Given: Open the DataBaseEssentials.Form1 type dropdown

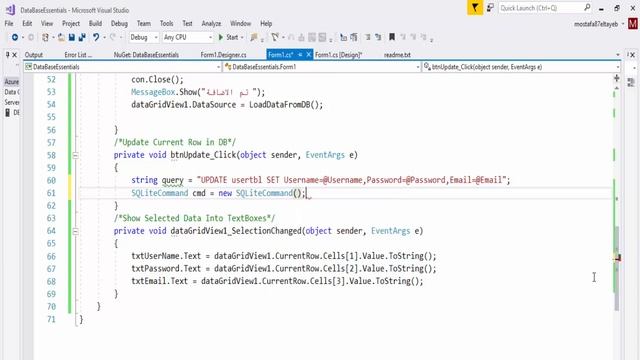Looking at the screenshot, I should point(322,67).
